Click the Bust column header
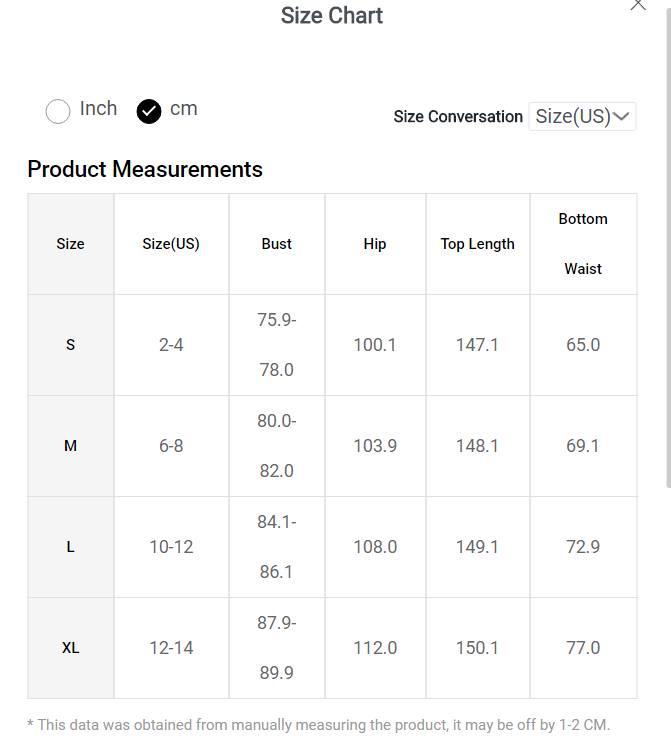This screenshot has height=745, width=671. click(277, 244)
